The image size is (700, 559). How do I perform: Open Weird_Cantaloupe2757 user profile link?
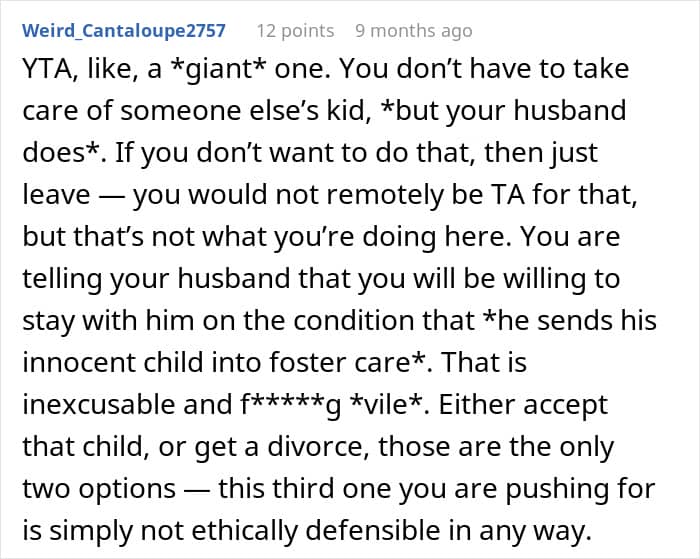pos(124,31)
